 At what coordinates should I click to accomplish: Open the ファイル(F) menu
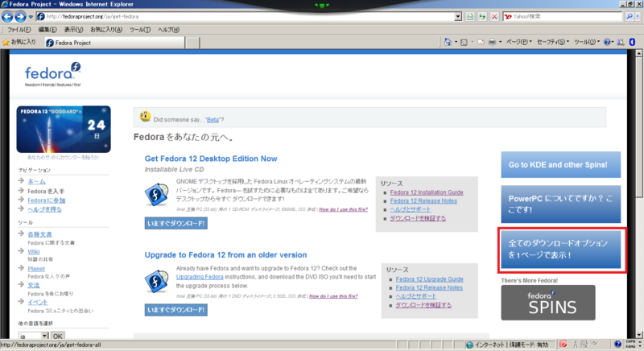point(19,30)
